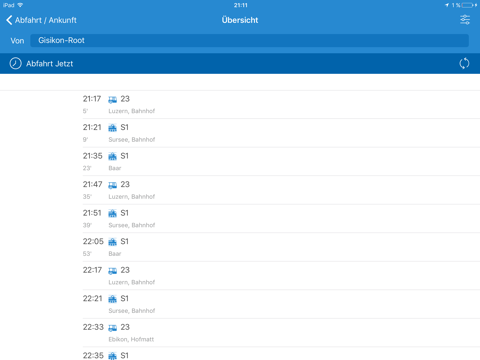Tap the Wi-Fi icon in status bar
Image resolution: width=480 pixels, height=360 pixels.
20,5
